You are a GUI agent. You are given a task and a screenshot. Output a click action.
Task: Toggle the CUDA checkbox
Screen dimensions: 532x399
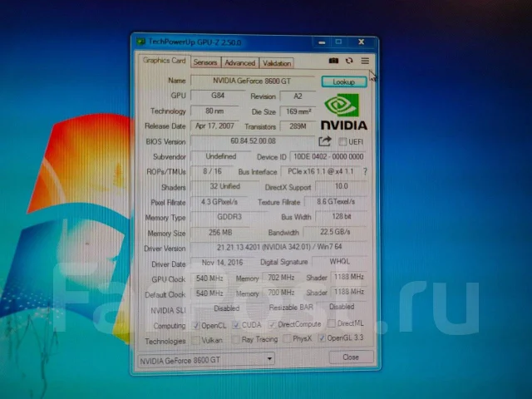236,325
